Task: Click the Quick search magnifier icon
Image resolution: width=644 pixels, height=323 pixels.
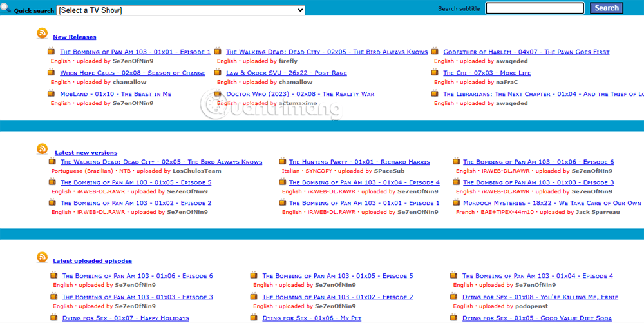Action: tap(6, 8)
